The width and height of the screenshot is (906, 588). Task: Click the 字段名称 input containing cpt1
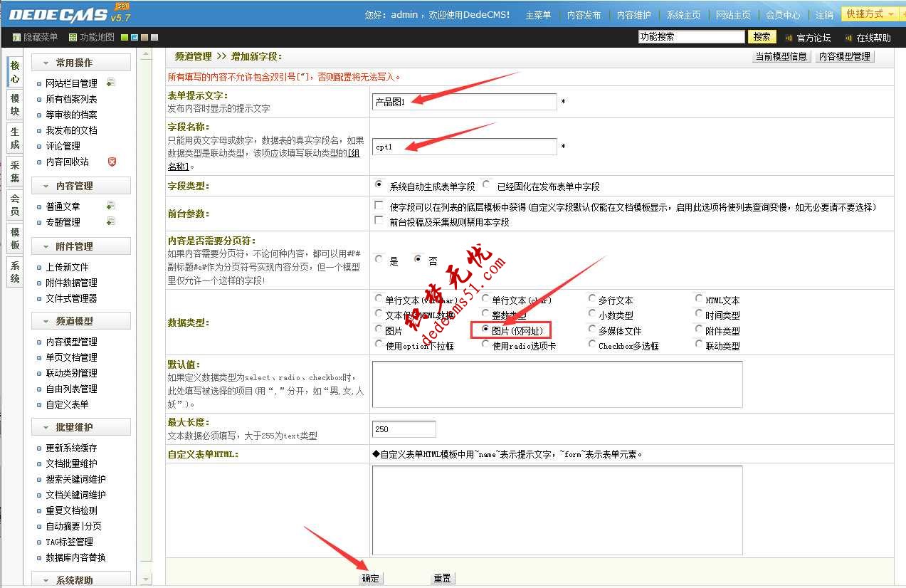point(463,146)
